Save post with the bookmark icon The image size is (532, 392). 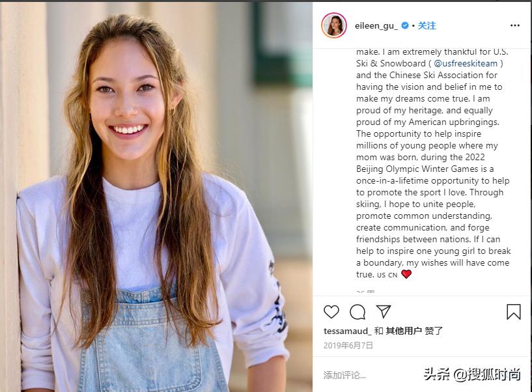pos(513,312)
